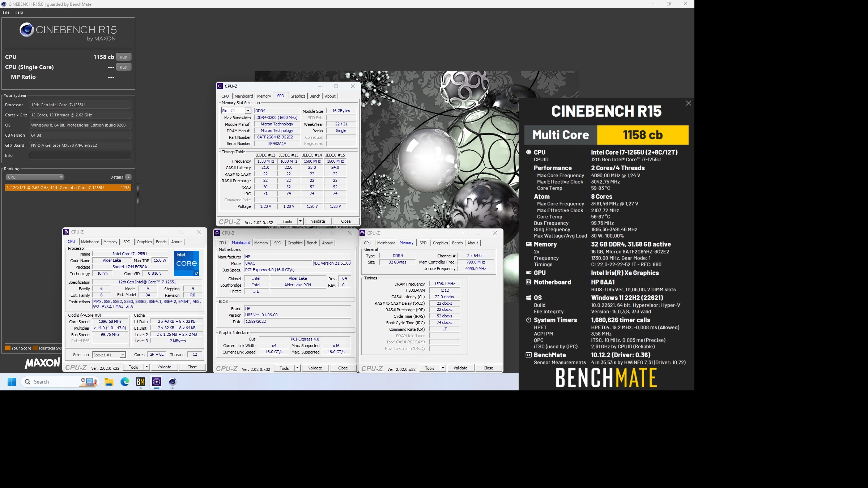
Task: Switch to CPU tab in Mainboard window
Action: pos(222,243)
